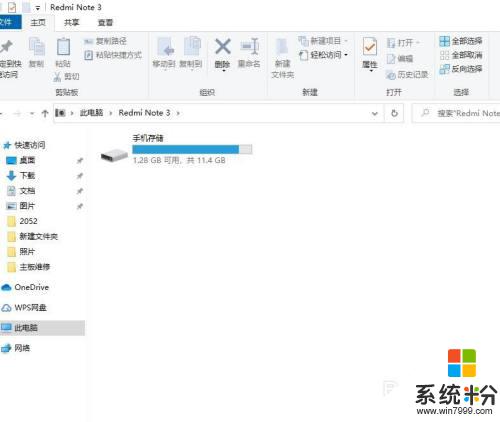Click the Refresh button by address bar
500x422 pixels.
394,113
